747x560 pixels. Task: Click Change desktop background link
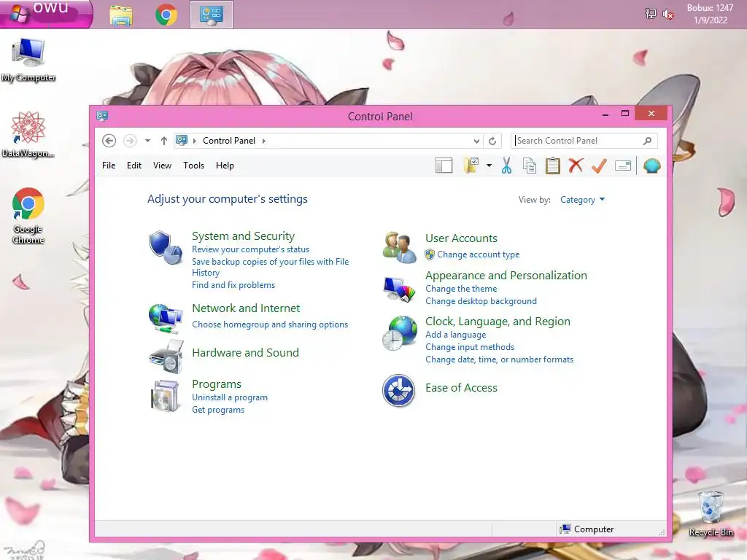pos(481,301)
